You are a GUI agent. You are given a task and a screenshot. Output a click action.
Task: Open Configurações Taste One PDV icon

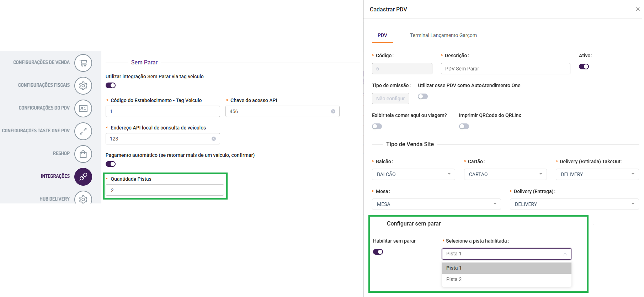83,131
